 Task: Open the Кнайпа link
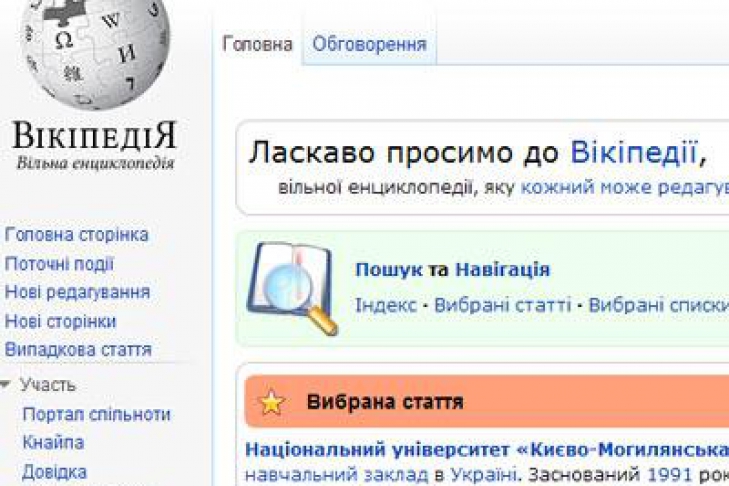(53, 442)
